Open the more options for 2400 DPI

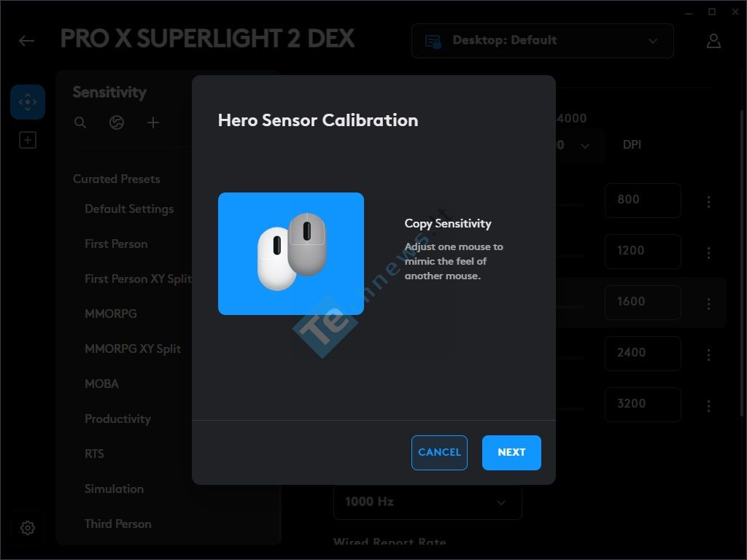[708, 354]
